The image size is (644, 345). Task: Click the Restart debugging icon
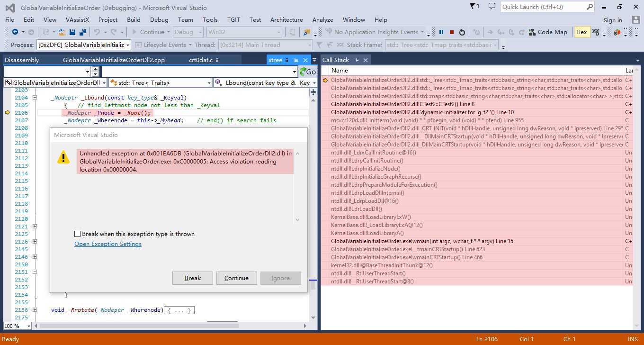(462, 32)
